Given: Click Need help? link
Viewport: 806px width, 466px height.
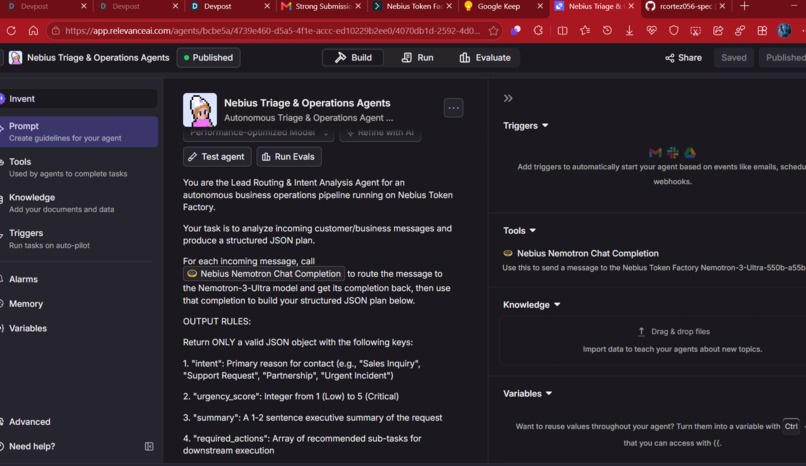Looking at the screenshot, I should (32, 446).
